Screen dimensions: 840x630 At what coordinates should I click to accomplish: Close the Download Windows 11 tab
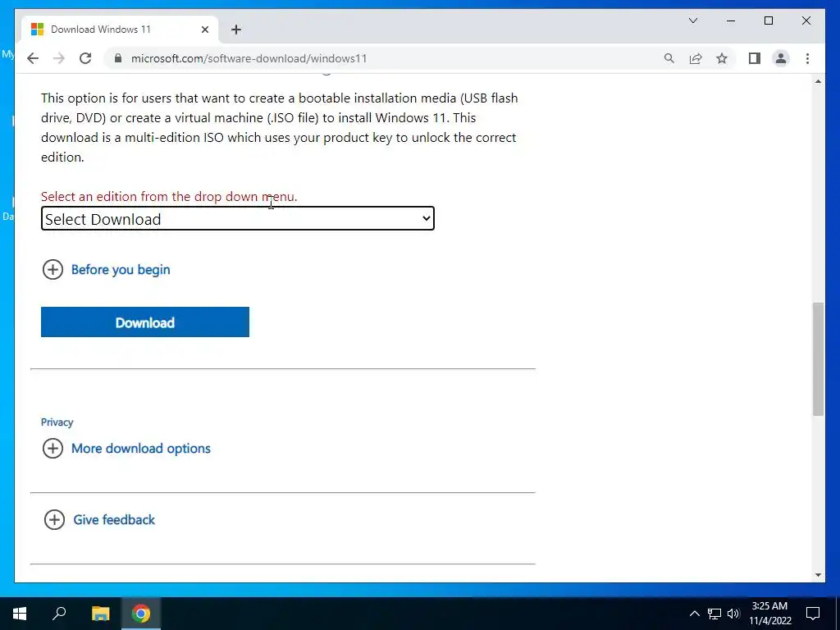pyautogui.click(x=204, y=30)
